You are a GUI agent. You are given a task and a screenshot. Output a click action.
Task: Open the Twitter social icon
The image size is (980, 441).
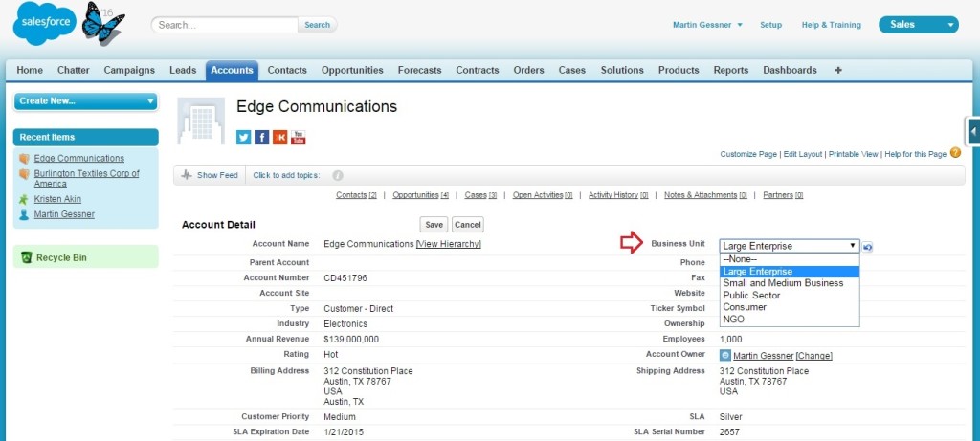click(243, 138)
